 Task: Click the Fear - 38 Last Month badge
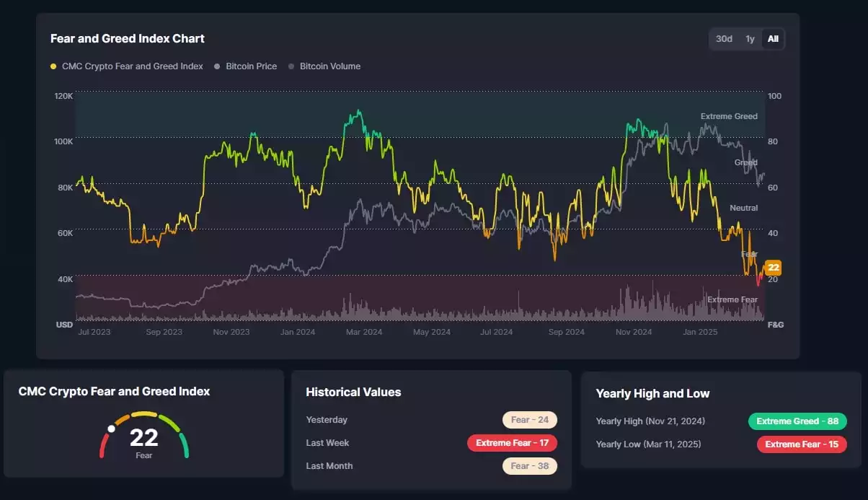point(530,465)
